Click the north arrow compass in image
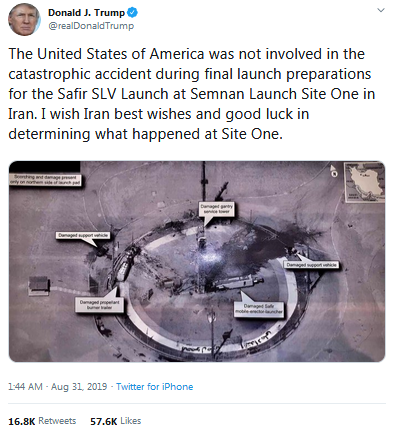The height and width of the screenshot is (430, 395). (x=334, y=170)
